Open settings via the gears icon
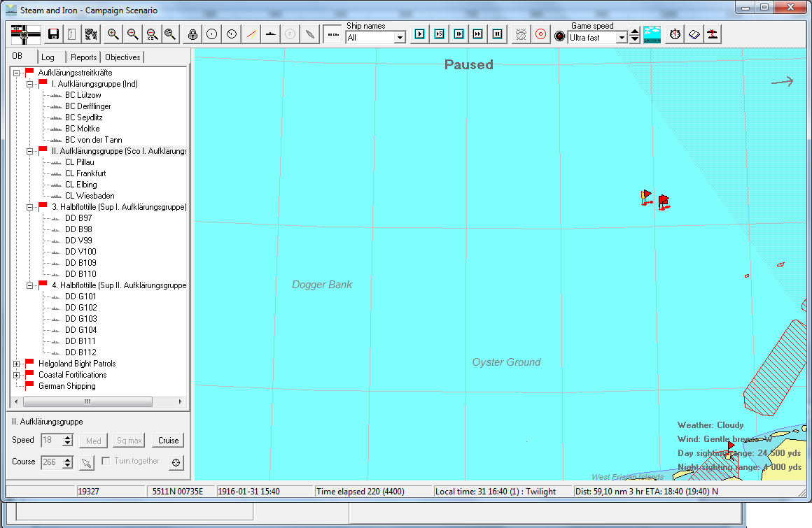Screen dimensions: 812x528 91,35
